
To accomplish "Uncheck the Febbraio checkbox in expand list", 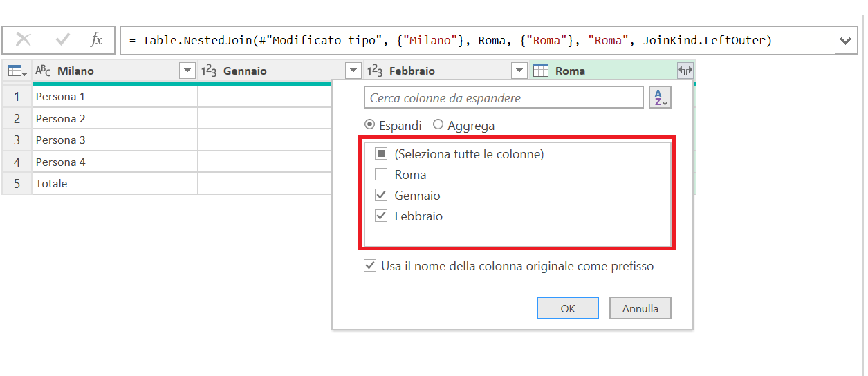I will (381, 216).
